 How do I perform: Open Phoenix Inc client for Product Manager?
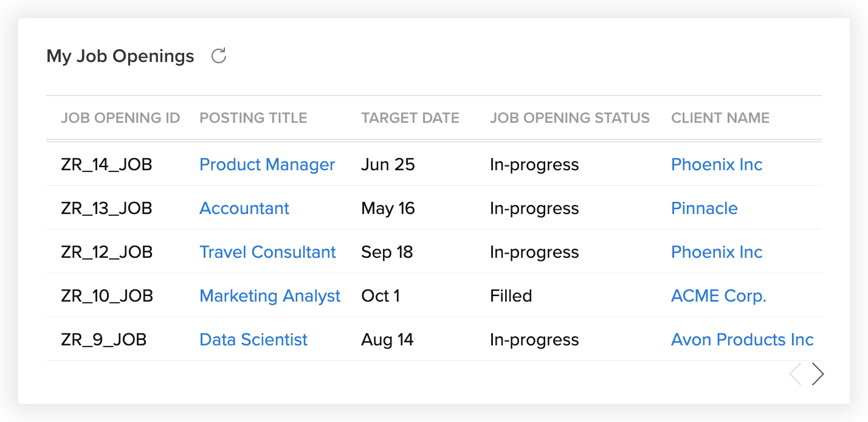[x=717, y=165]
